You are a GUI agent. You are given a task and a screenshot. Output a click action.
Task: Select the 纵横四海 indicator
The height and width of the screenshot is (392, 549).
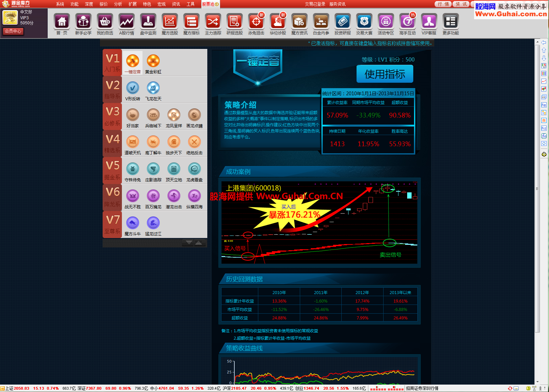[x=194, y=199]
